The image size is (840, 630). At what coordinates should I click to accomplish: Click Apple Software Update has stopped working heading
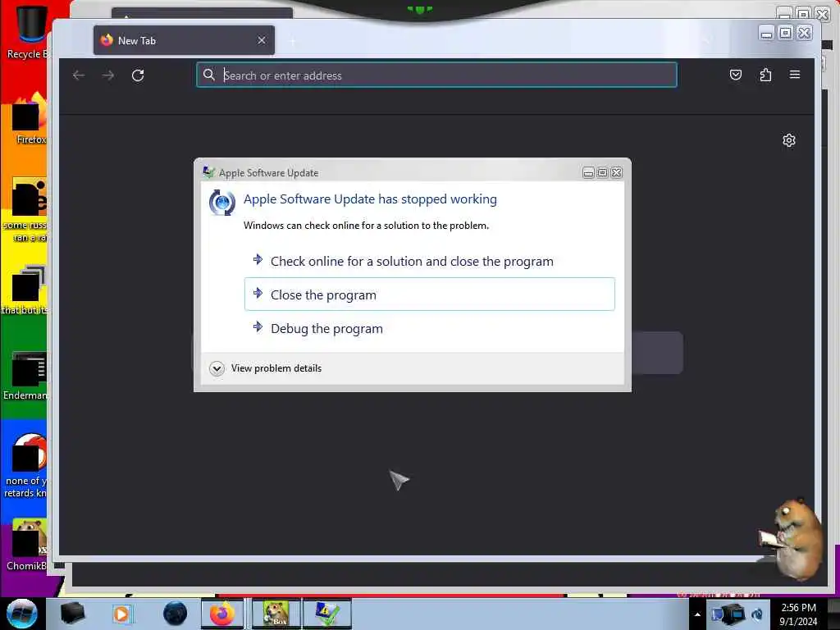click(370, 199)
